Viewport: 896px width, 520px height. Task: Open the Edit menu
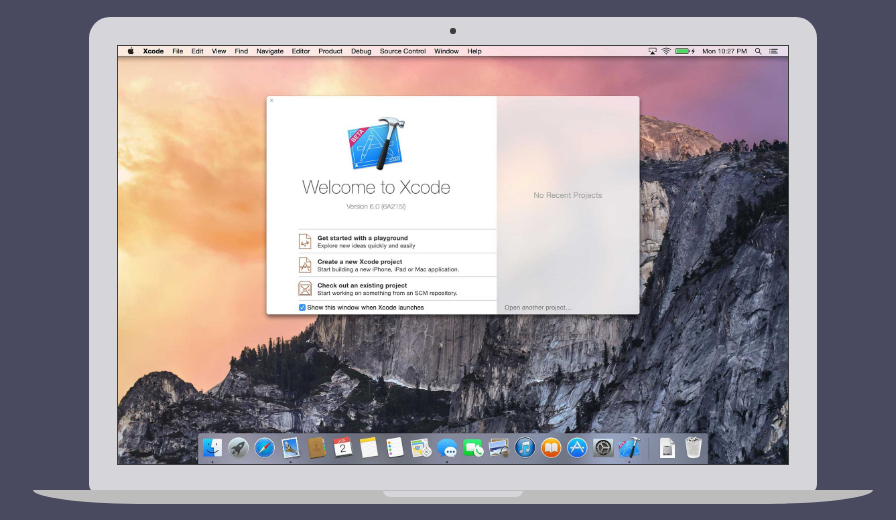point(197,51)
